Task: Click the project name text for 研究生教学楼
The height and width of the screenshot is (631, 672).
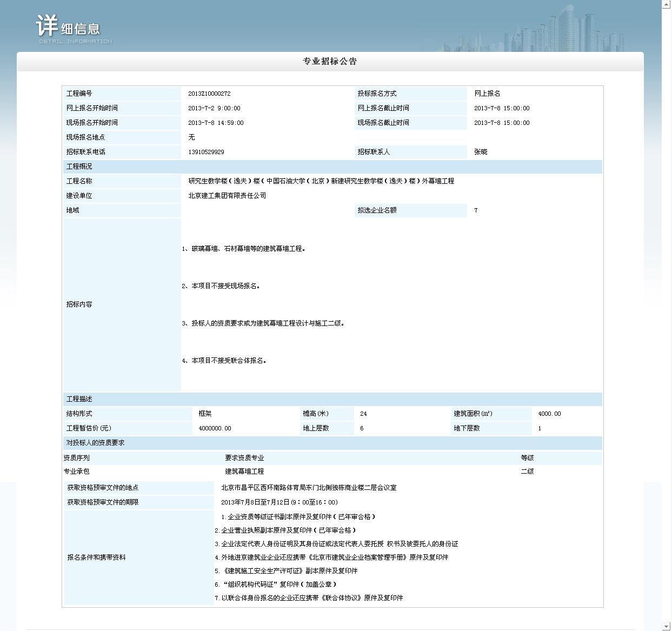Action: [321, 181]
